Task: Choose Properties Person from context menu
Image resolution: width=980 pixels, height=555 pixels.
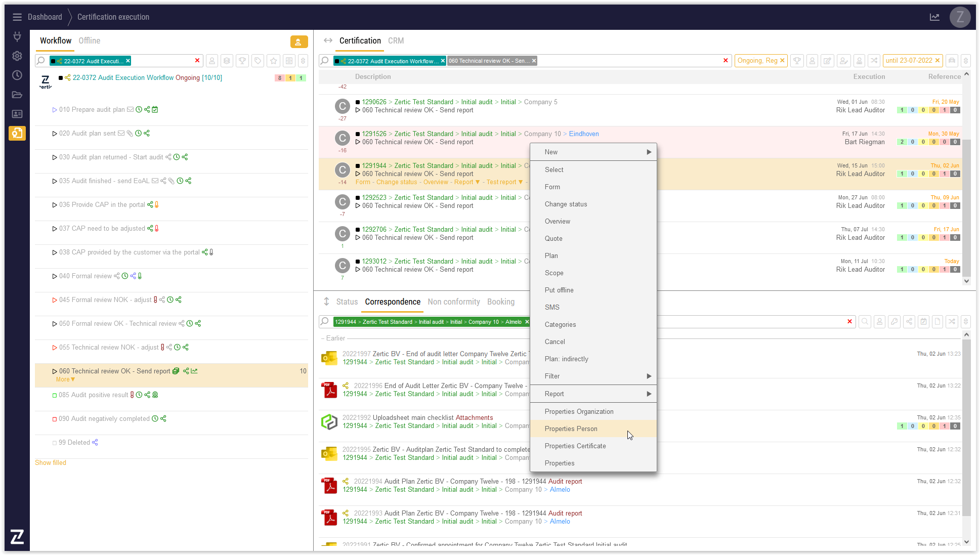Action: coord(571,429)
